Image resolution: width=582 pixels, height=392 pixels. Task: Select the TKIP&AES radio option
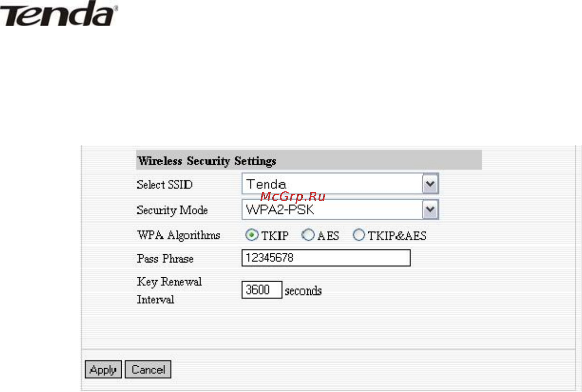(359, 235)
